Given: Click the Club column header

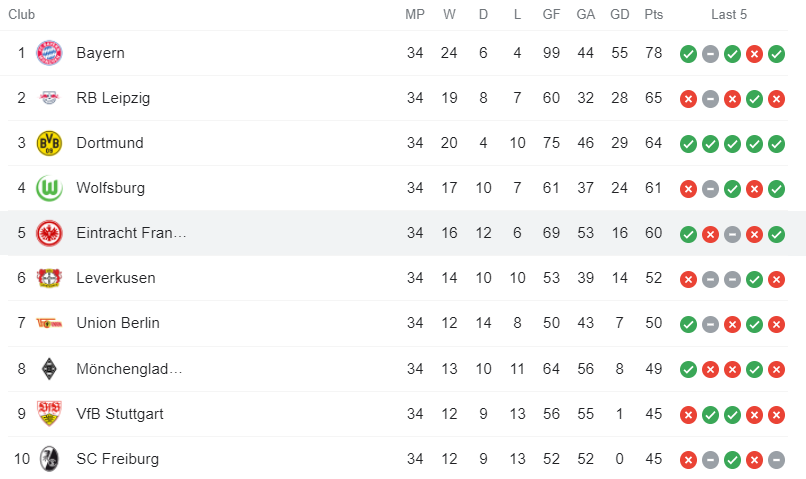Looking at the screenshot, I should pyautogui.click(x=22, y=14).
